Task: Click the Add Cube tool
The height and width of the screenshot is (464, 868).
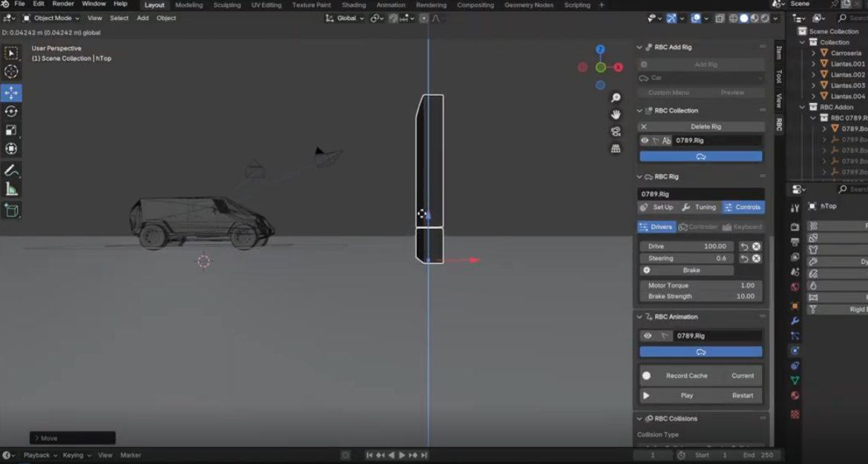Action: click(x=11, y=211)
